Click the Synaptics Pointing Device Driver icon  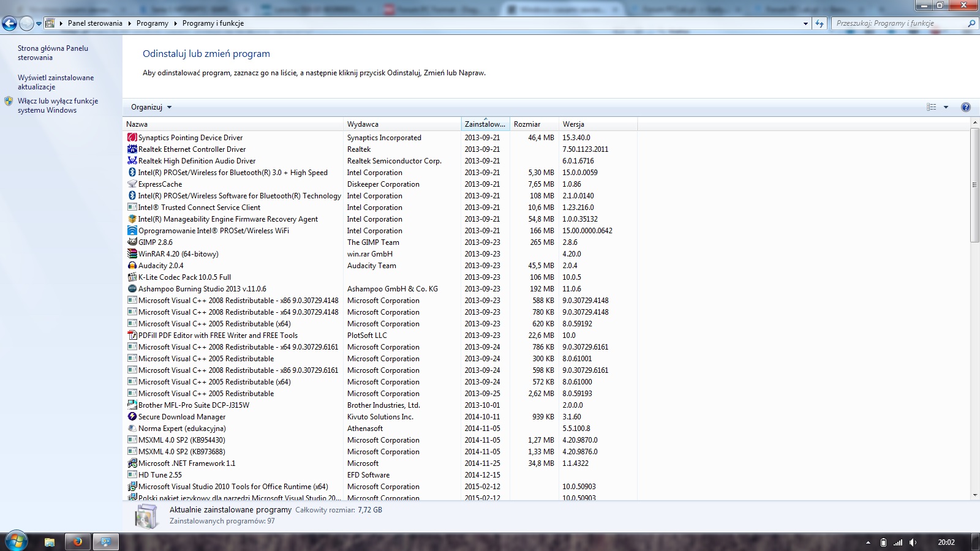pyautogui.click(x=132, y=138)
